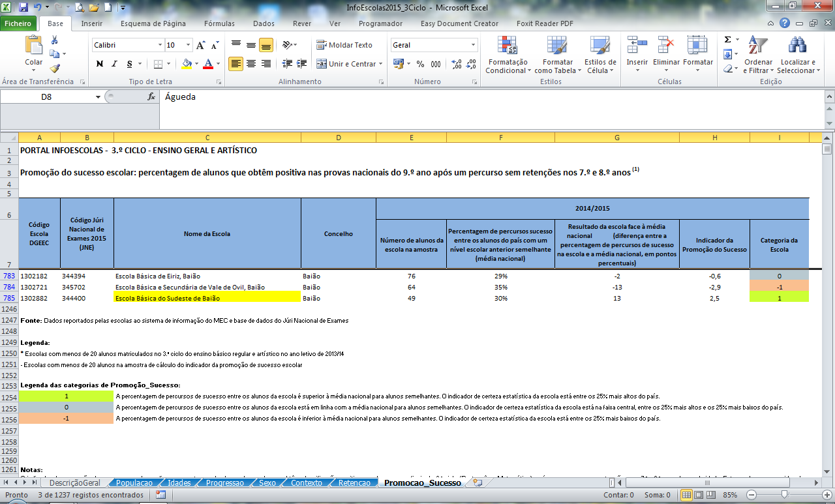
Task: Expand the Geral number format dropdown
Action: click(x=472, y=46)
